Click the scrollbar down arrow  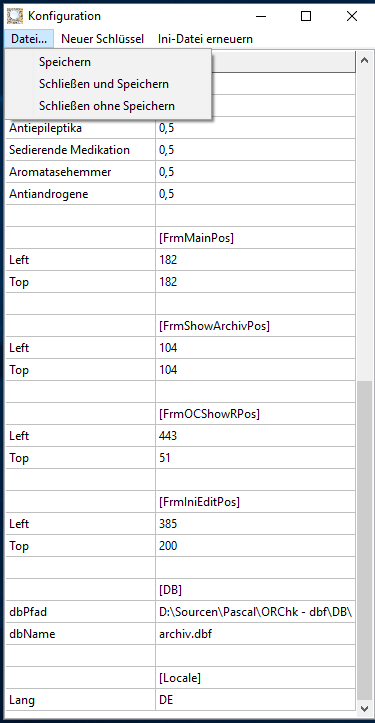coord(363,707)
